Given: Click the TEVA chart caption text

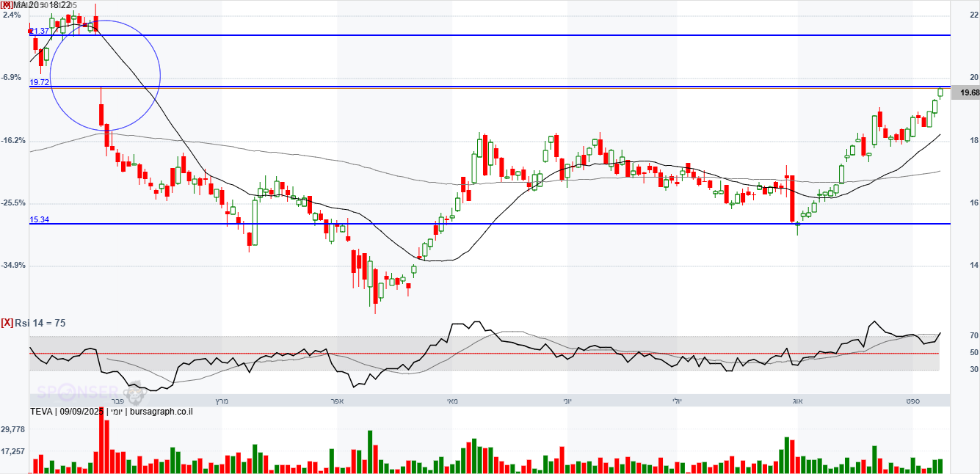Looking at the screenshot, I should pyautogui.click(x=112, y=412).
